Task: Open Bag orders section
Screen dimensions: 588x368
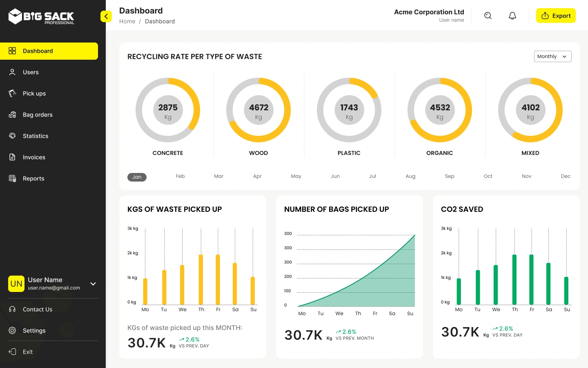Action: [x=49, y=115]
